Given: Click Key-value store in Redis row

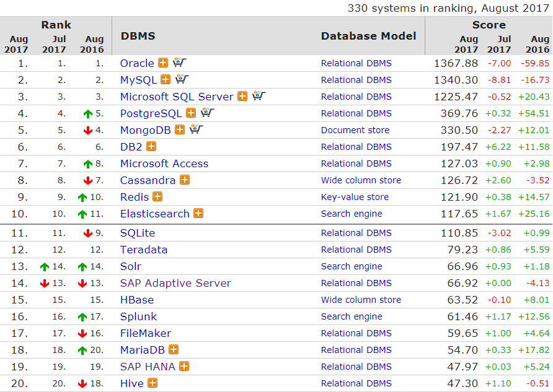Looking at the screenshot, I should (x=355, y=197).
